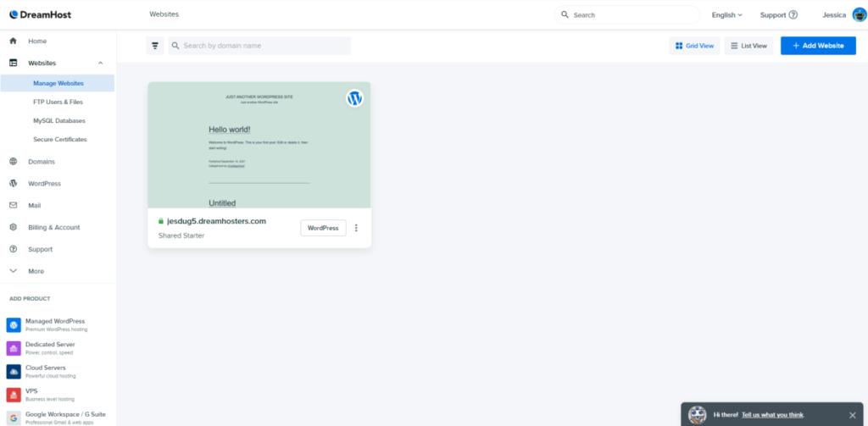
Task: Click the Home house icon
Action: point(14,41)
